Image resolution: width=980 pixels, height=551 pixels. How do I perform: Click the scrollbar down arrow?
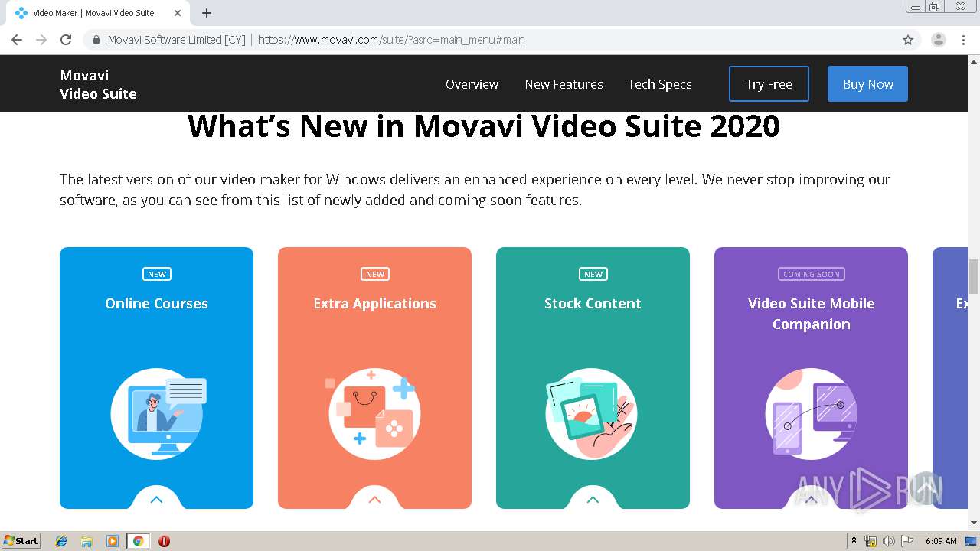[x=974, y=523]
